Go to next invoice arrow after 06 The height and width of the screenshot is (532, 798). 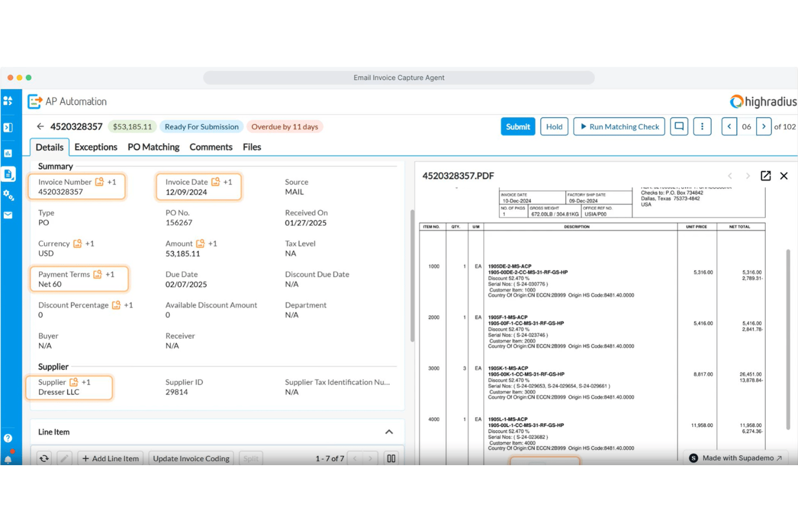point(763,127)
